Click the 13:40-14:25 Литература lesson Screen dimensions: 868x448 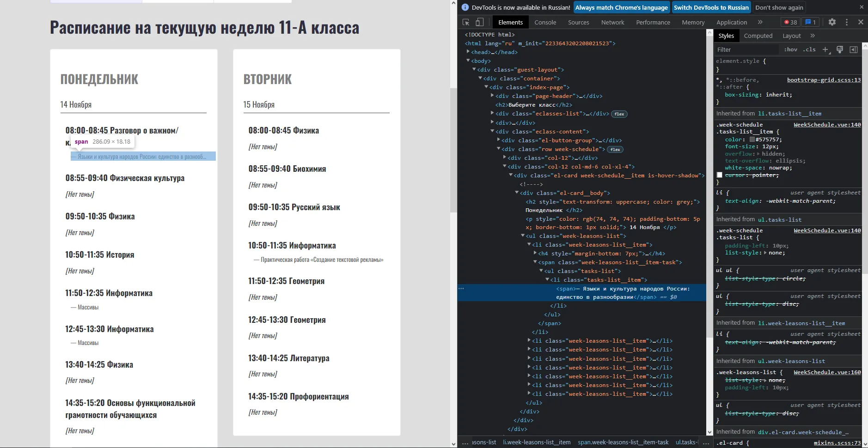[289, 358]
